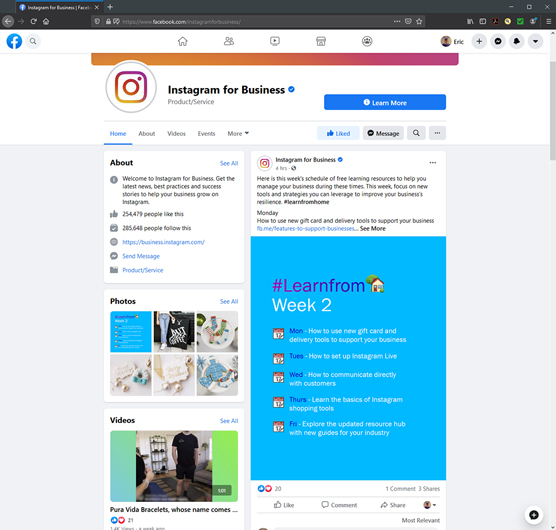This screenshot has height=530, width=556.
Task: Open the comment-as profile selector dropdown
Action: 430,505
